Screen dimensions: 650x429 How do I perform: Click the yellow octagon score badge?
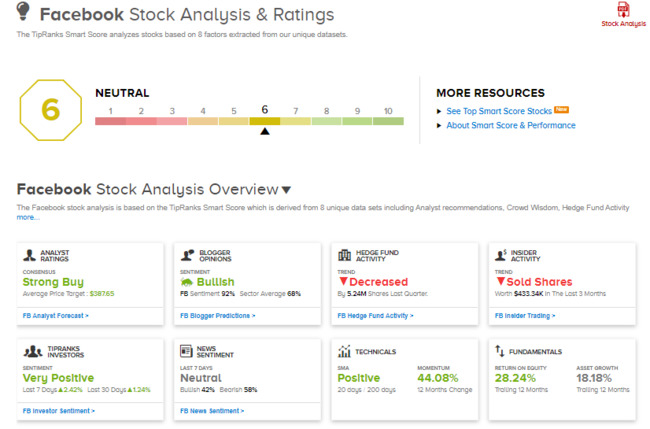[x=50, y=110]
